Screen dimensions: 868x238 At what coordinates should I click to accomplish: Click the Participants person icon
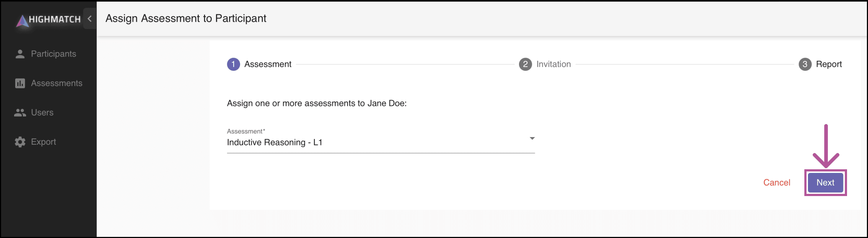point(20,54)
